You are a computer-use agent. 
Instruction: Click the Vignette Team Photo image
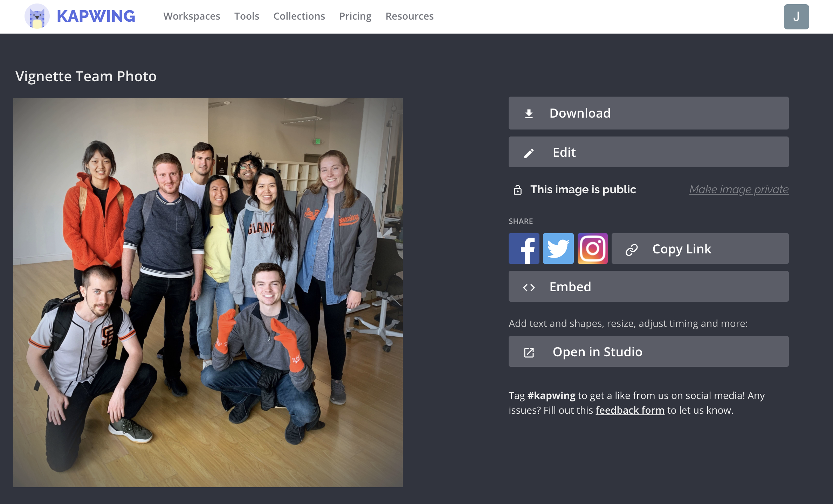click(208, 292)
